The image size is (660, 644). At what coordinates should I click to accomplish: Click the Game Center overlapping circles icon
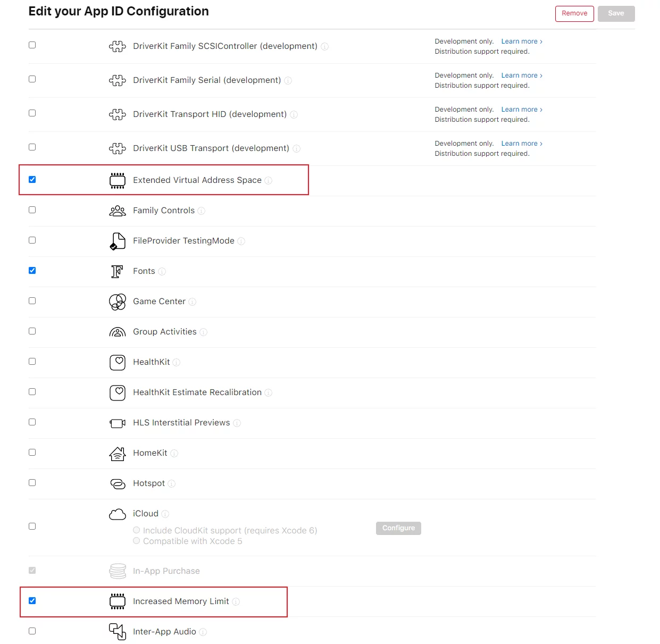pyautogui.click(x=117, y=302)
